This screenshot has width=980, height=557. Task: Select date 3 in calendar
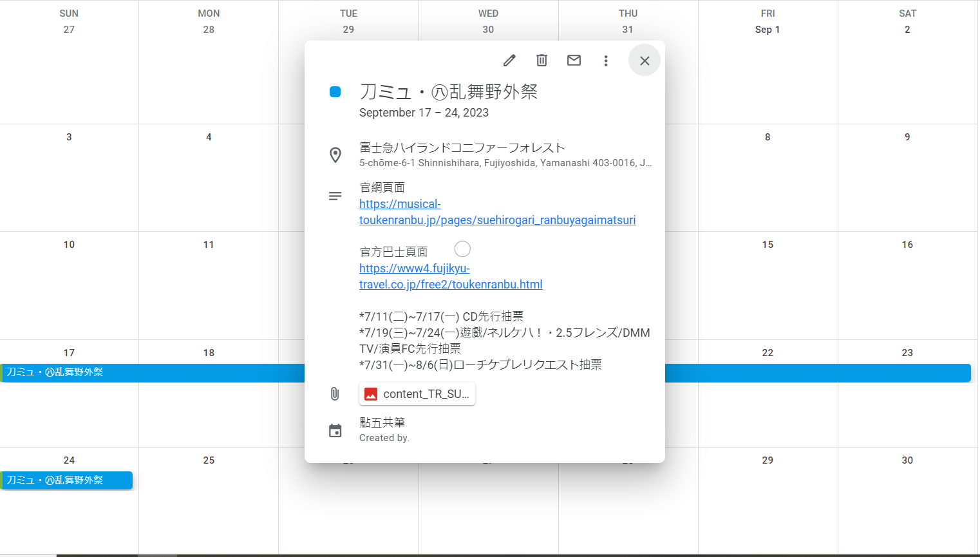[69, 137]
